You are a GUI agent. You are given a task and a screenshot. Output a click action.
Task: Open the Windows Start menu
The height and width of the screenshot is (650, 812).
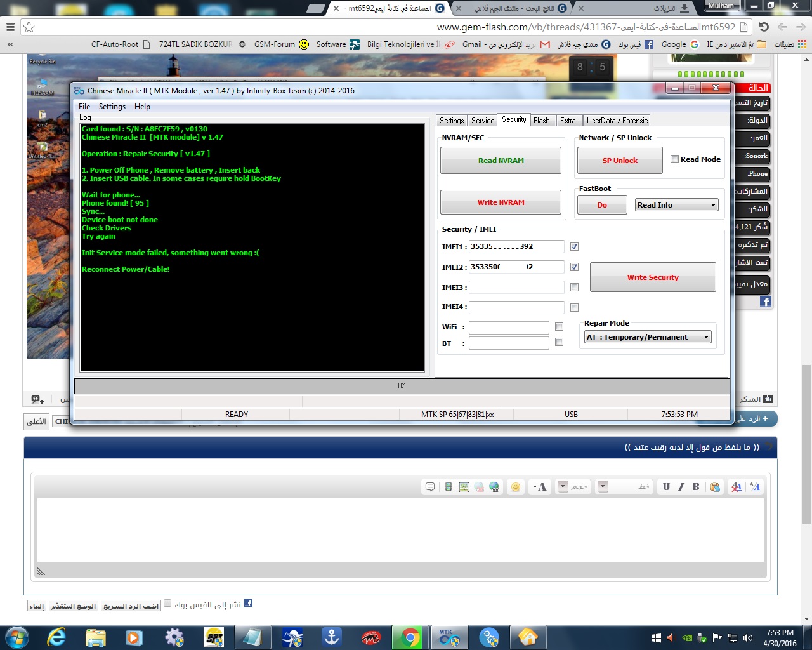click(16, 637)
